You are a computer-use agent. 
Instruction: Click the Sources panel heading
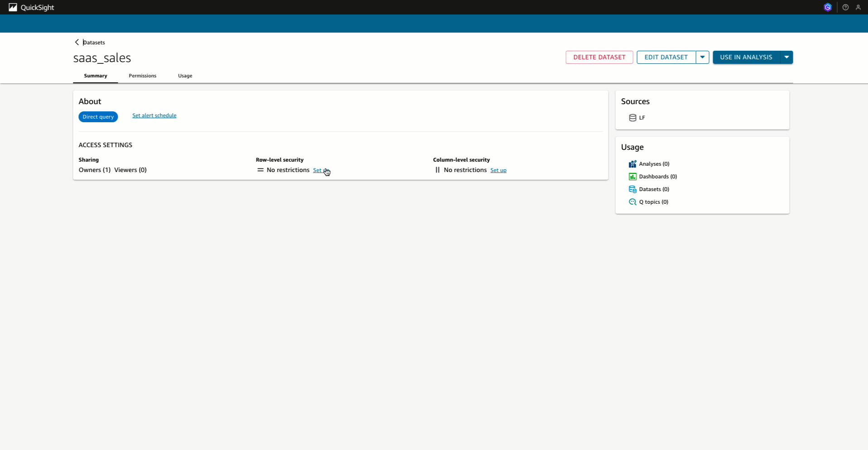coord(635,101)
